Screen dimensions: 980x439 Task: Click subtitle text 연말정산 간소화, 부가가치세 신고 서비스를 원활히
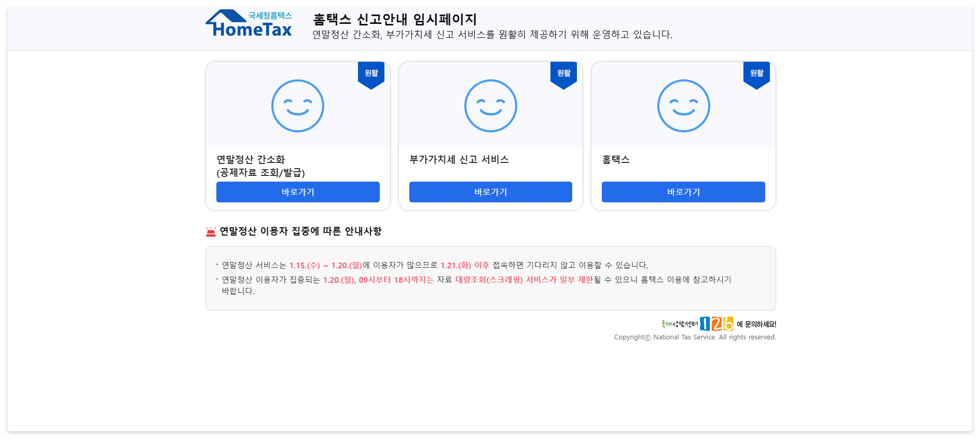(492, 35)
